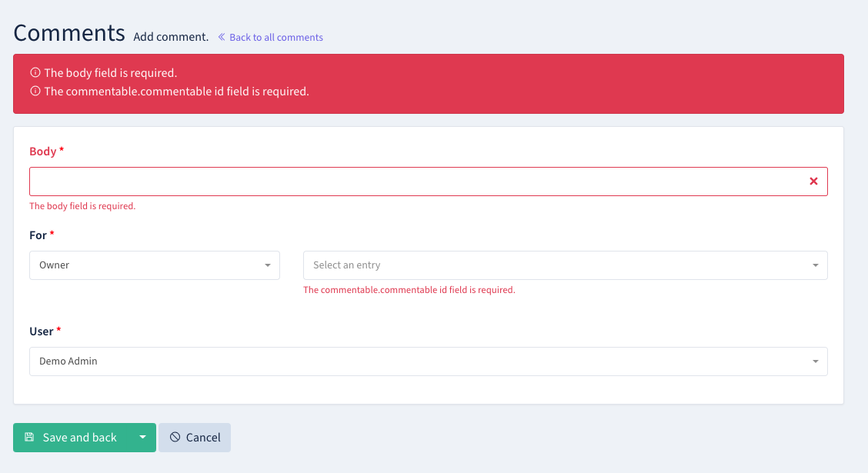Click the body field required error text
868x473 pixels.
coord(82,206)
